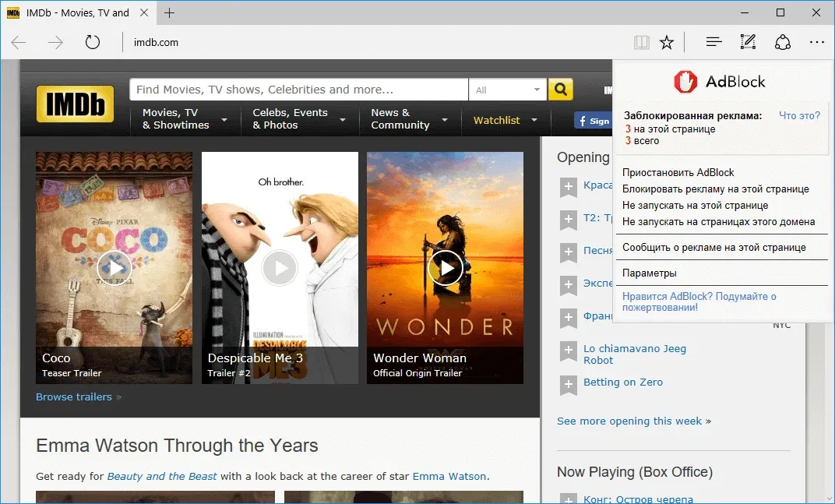This screenshot has height=504, width=835.
Task: Open the Edge More actions ellipsis
Action: pos(816,42)
